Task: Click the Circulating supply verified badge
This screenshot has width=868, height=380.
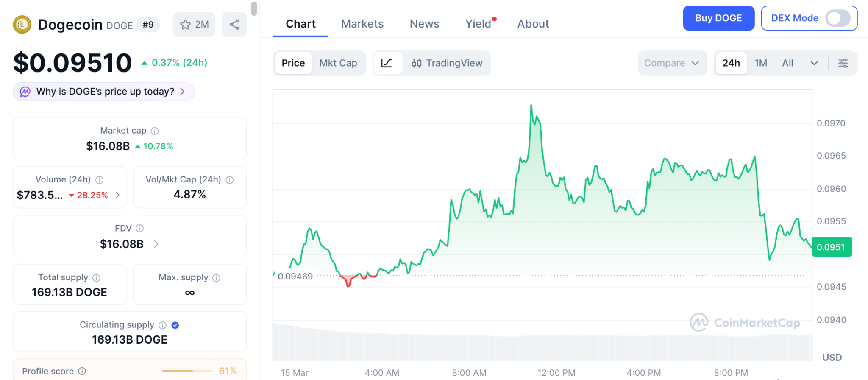Action: [x=175, y=325]
